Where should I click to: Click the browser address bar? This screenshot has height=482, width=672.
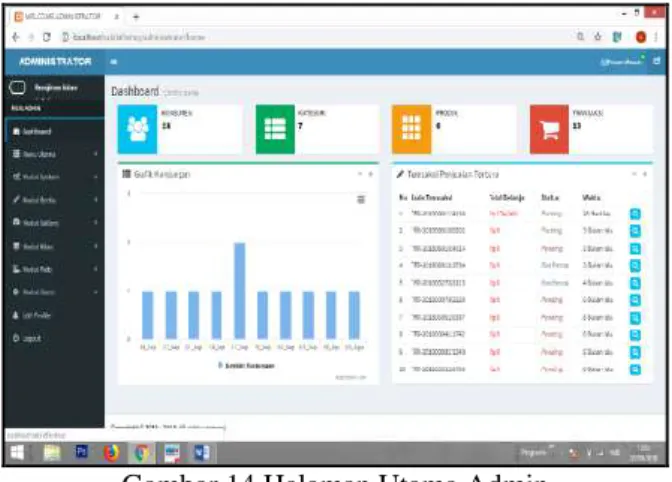(x=317, y=37)
